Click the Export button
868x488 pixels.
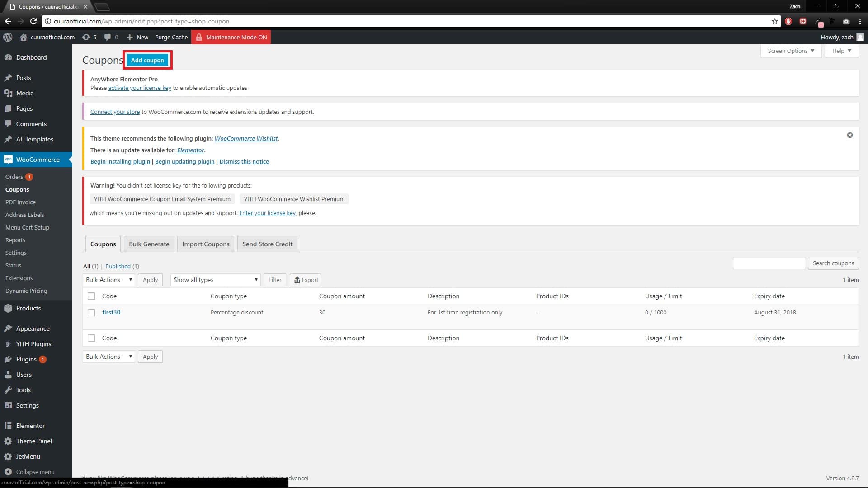(x=306, y=280)
